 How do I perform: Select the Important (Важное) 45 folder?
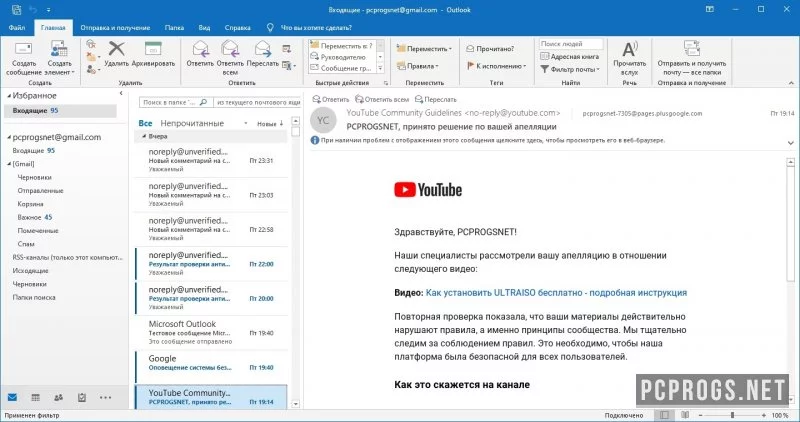[x=35, y=217]
